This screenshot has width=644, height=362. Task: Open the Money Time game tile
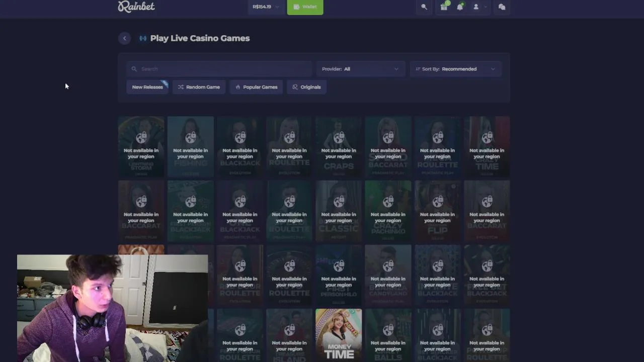click(339, 335)
